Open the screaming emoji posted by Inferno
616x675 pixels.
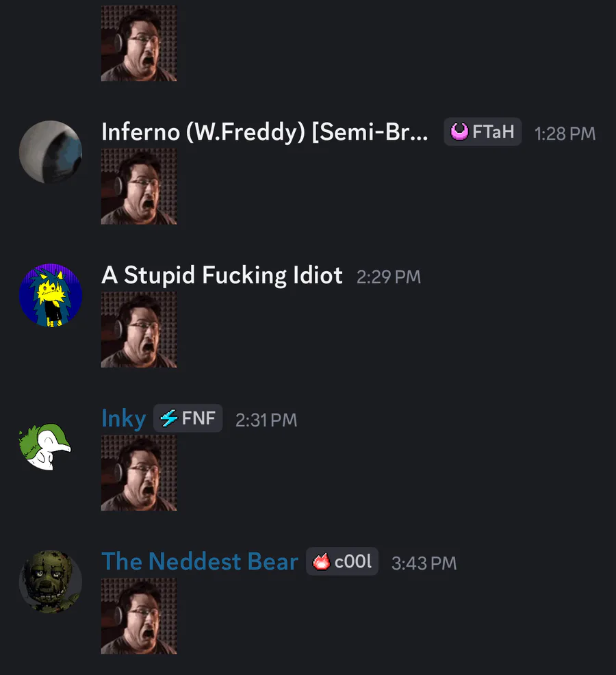click(x=139, y=186)
